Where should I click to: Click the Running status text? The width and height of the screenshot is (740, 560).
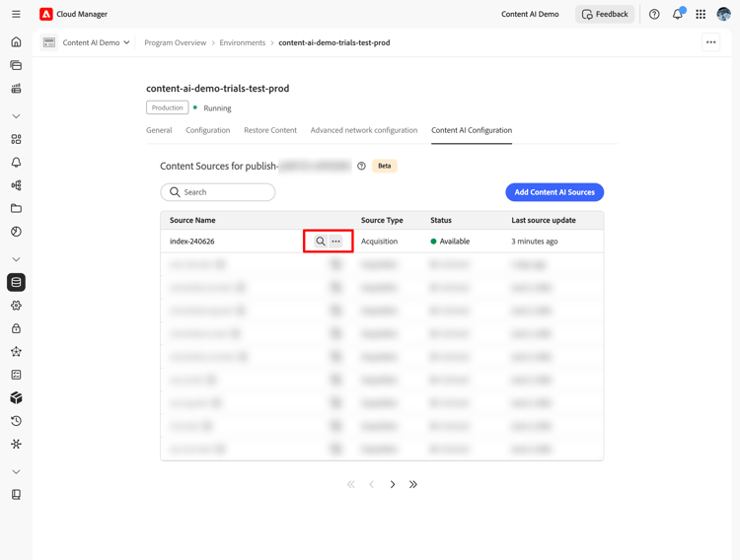218,108
